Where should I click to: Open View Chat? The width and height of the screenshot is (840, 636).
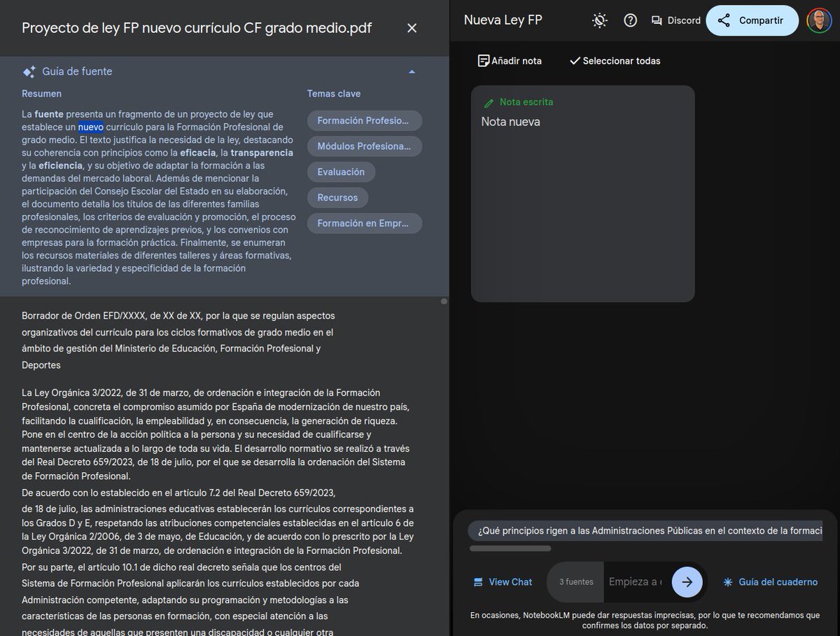pos(503,582)
